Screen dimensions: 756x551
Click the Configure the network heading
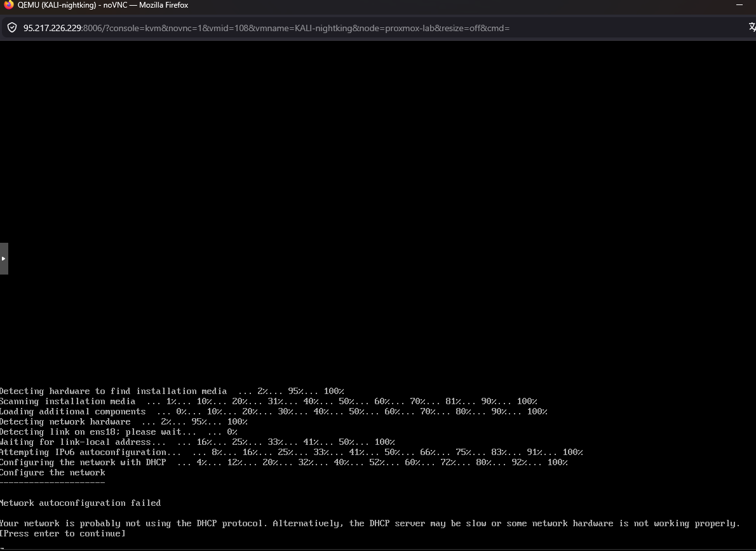[53, 472]
